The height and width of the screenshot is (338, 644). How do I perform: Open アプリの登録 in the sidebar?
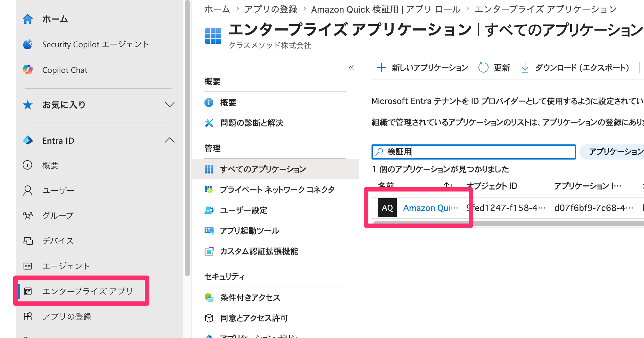pos(67,316)
